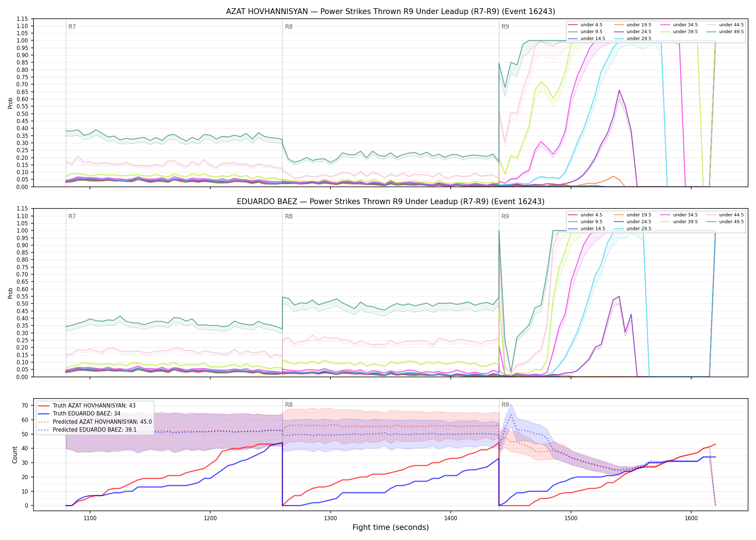Image resolution: width=756 pixels, height=540 pixels.
Task: Click the R7 round marker in Baez chart
Action: (x=72, y=216)
